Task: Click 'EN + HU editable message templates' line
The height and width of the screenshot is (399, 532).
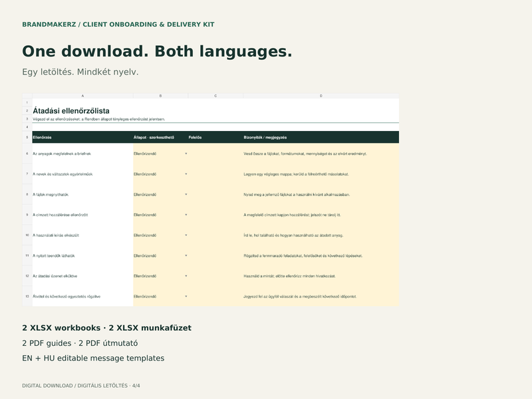Action: [x=93, y=358]
